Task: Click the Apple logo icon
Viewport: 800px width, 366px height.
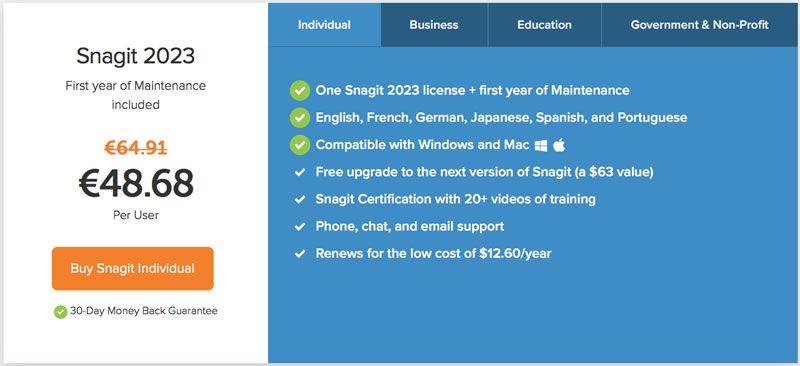Action: [x=559, y=145]
